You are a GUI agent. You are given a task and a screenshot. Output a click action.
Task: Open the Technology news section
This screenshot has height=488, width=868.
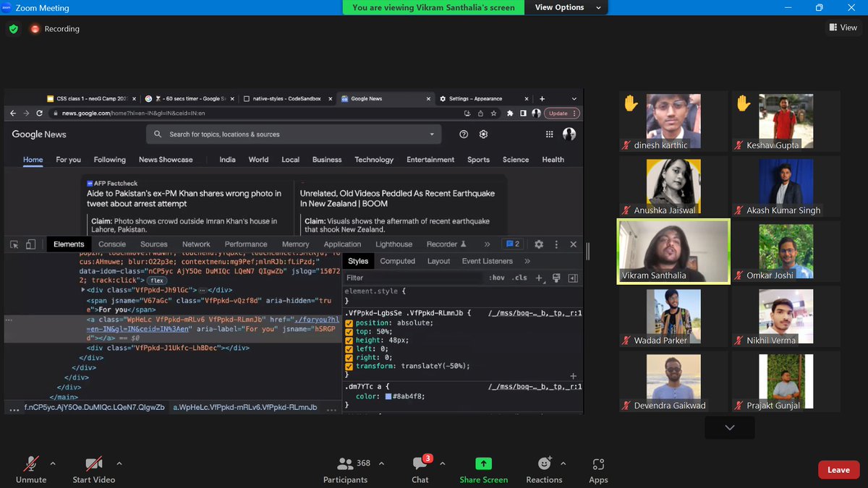tap(374, 160)
